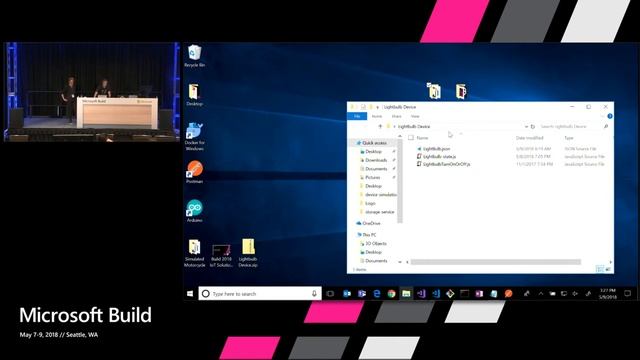This screenshot has height=360, width=640.
Task: Open the command prompt taskbar icon
Action: click(x=464, y=293)
